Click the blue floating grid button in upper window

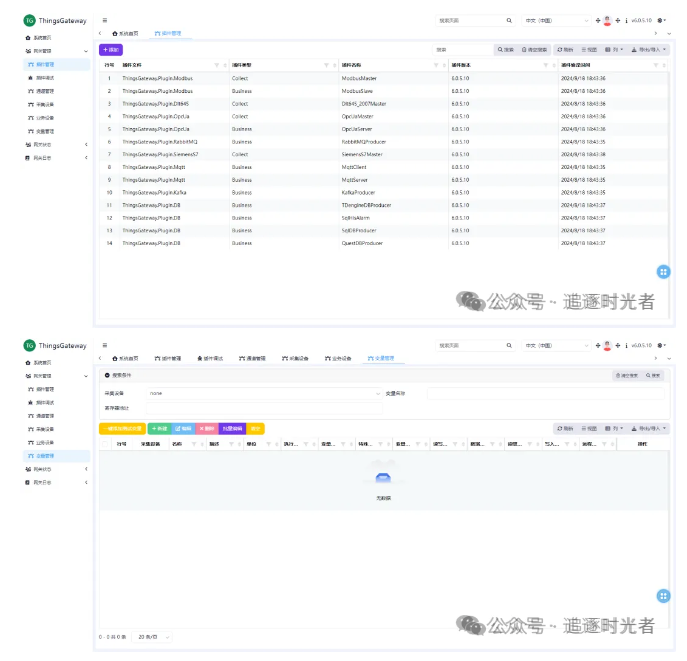click(663, 272)
